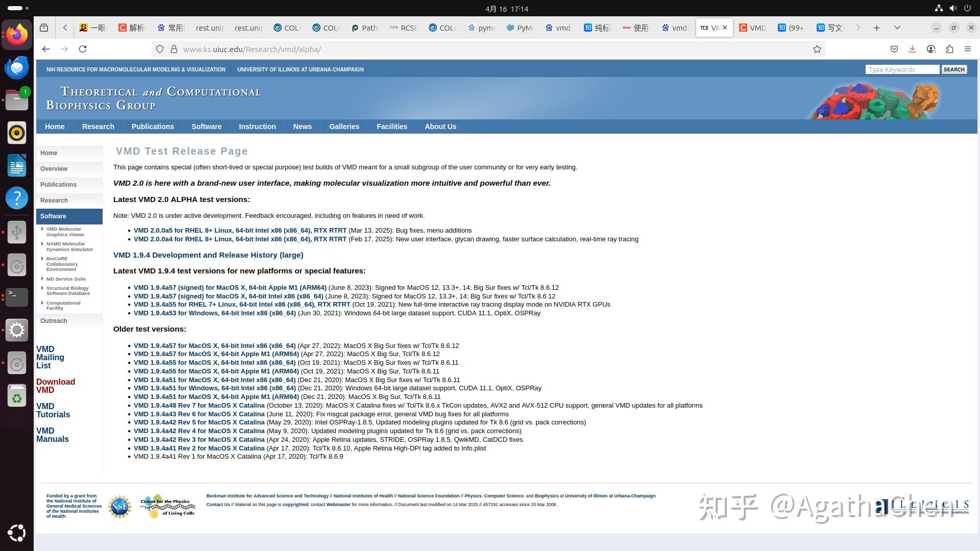Open the Terminal from the dock
Image resolution: width=980 pixels, height=551 pixels.
pos(17,297)
